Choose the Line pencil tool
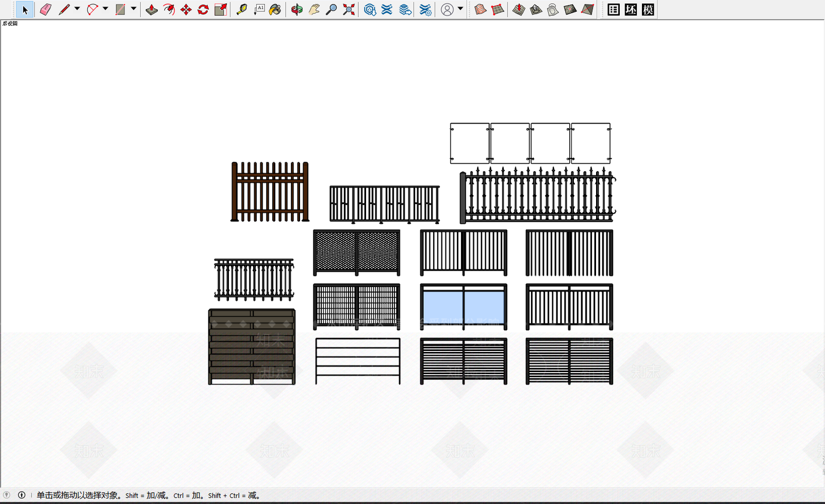Image resolution: width=825 pixels, height=504 pixels. pos(64,9)
